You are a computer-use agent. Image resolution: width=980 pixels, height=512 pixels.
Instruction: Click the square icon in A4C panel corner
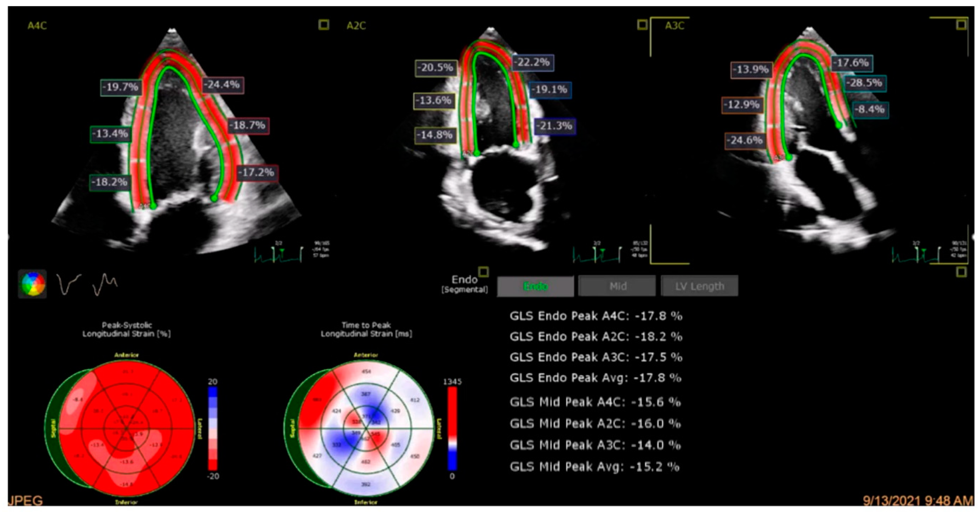pos(324,25)
